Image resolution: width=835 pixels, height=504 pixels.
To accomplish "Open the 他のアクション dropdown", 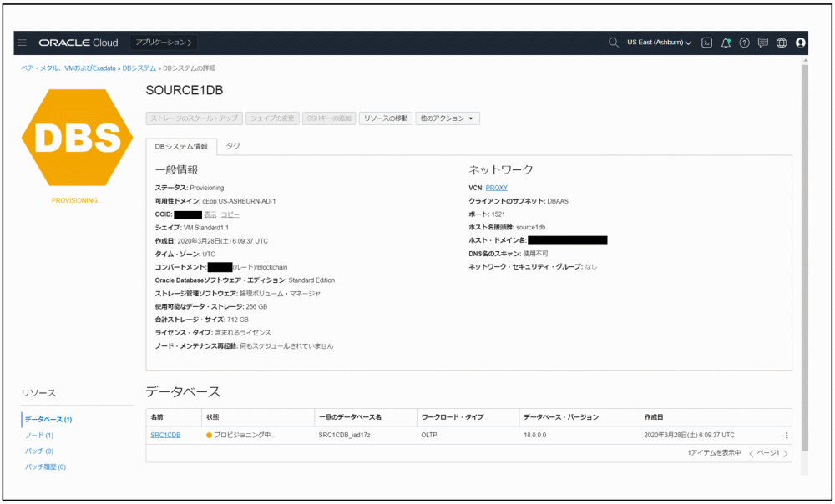I will (448, 118).
